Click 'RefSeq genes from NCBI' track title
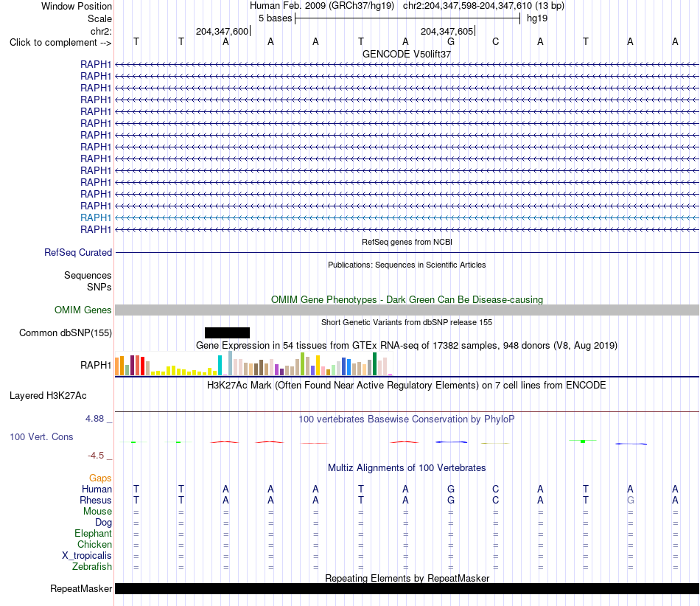The width and height of the screenshot is (700, 606). tap(407, 242)
